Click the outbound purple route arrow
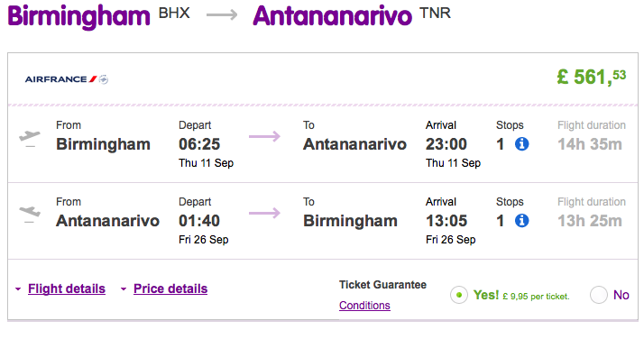 pos(264,137)
